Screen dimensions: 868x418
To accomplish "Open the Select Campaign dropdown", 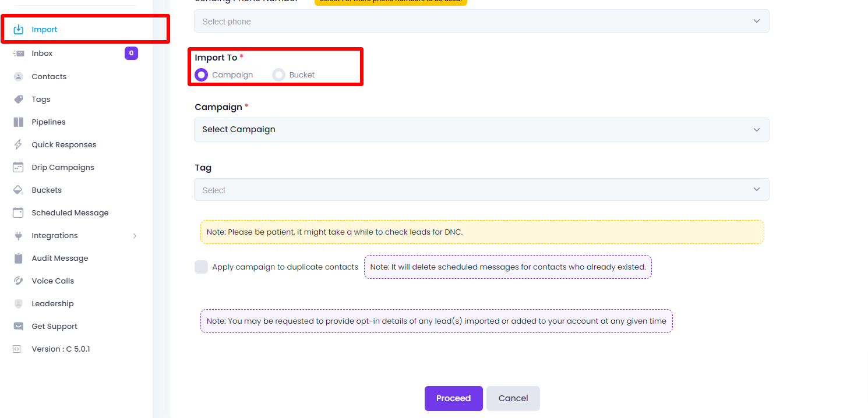I will coord(481,129).
